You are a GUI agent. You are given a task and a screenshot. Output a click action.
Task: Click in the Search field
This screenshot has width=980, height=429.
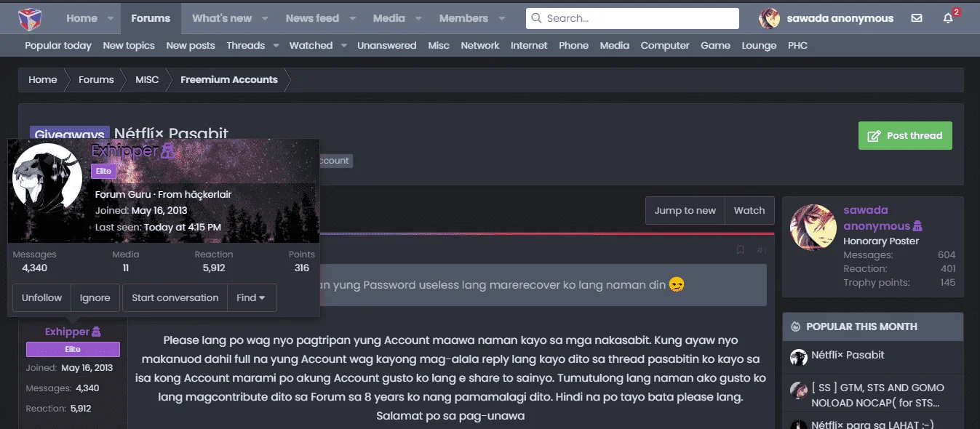pyautogui.click(x=632, y=18)
